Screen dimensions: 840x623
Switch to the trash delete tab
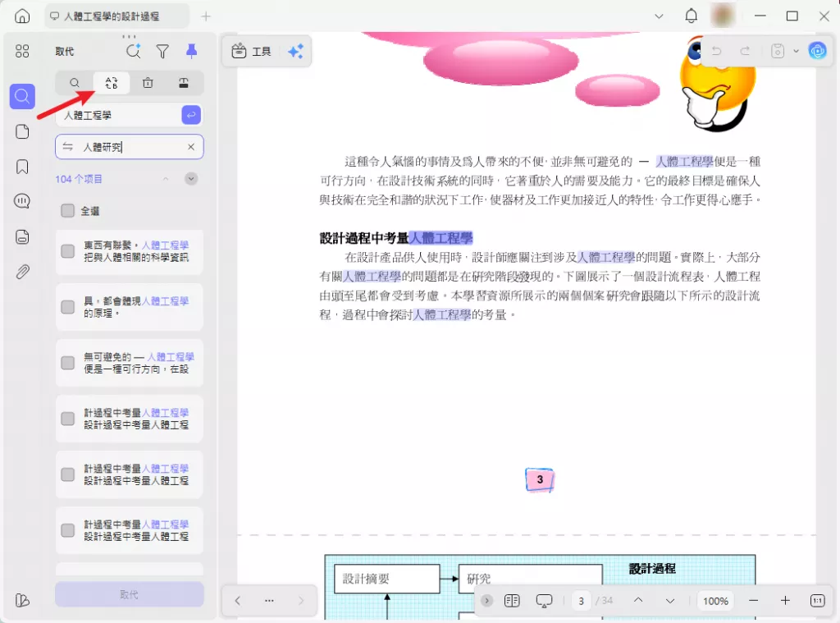click(148, 83)
